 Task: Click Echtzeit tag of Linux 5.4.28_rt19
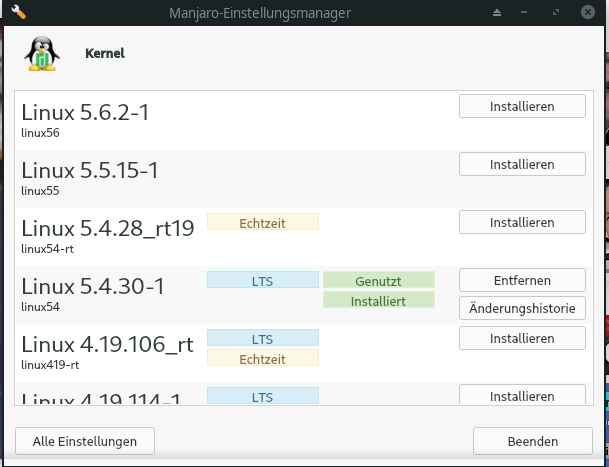tap(262, 222)
